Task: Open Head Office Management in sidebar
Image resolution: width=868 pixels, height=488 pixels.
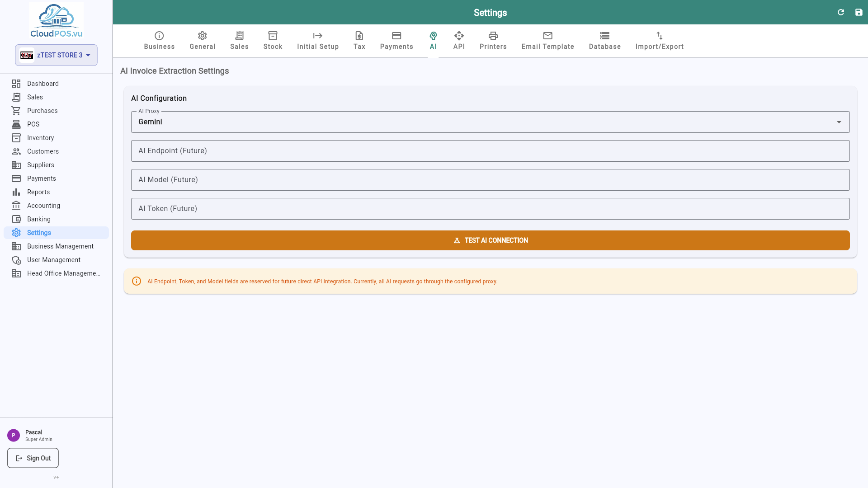Action: point(56,273)
